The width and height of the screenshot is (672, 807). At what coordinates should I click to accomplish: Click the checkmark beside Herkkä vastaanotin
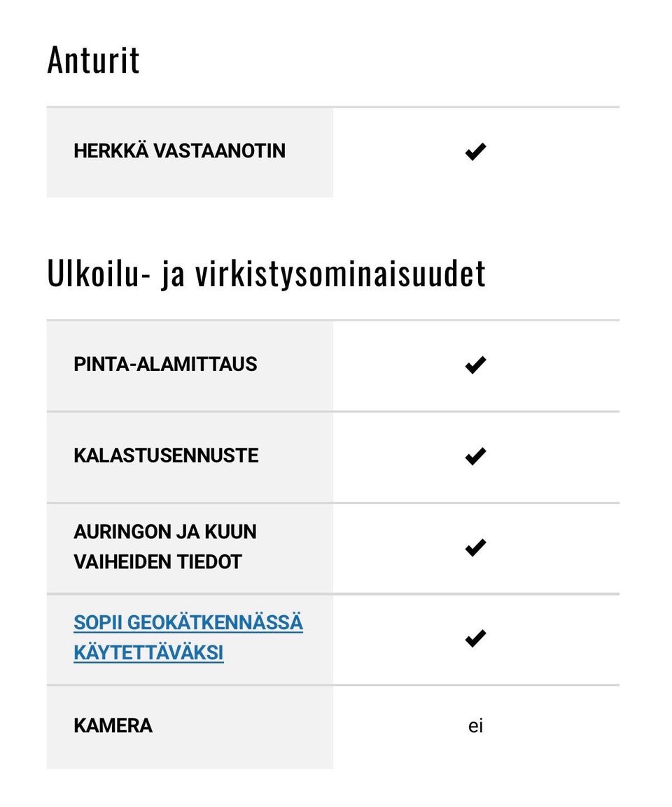pos(475,152)
